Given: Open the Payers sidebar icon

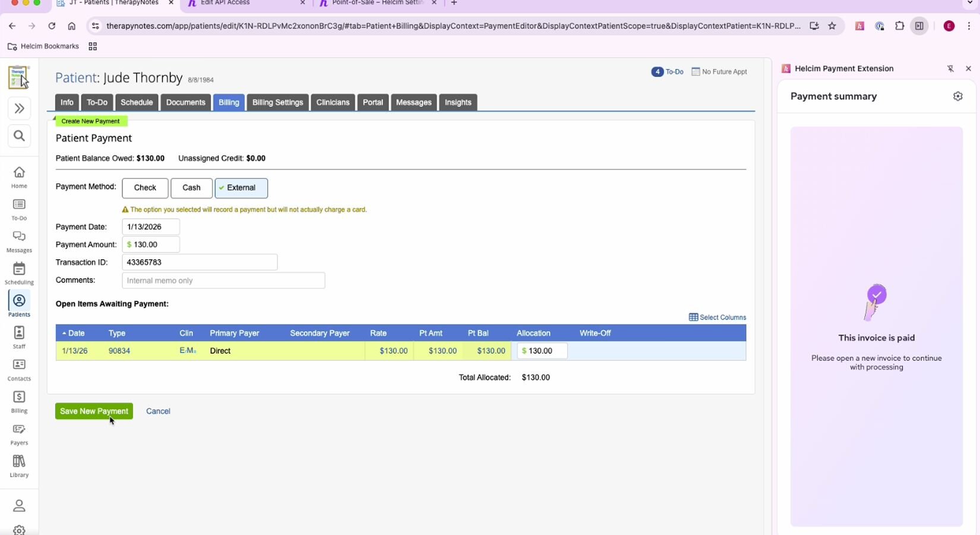Looking at the screenshot, I should coord(19,433).
